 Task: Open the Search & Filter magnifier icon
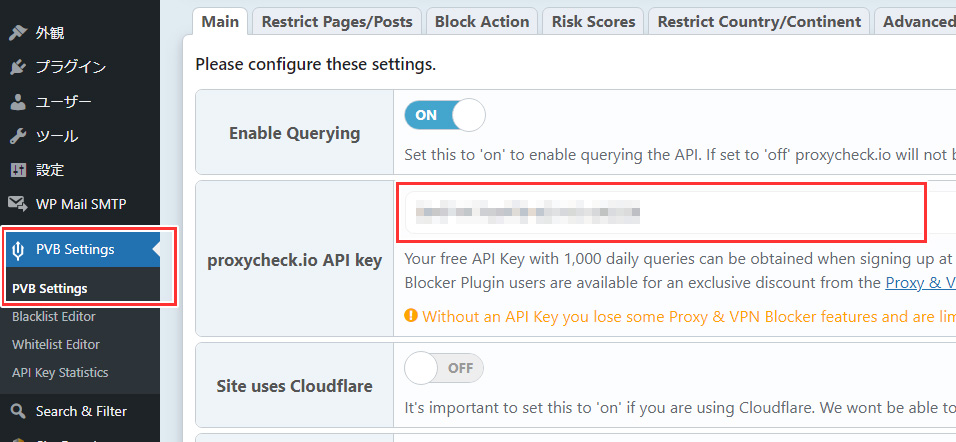pos(18,411)
